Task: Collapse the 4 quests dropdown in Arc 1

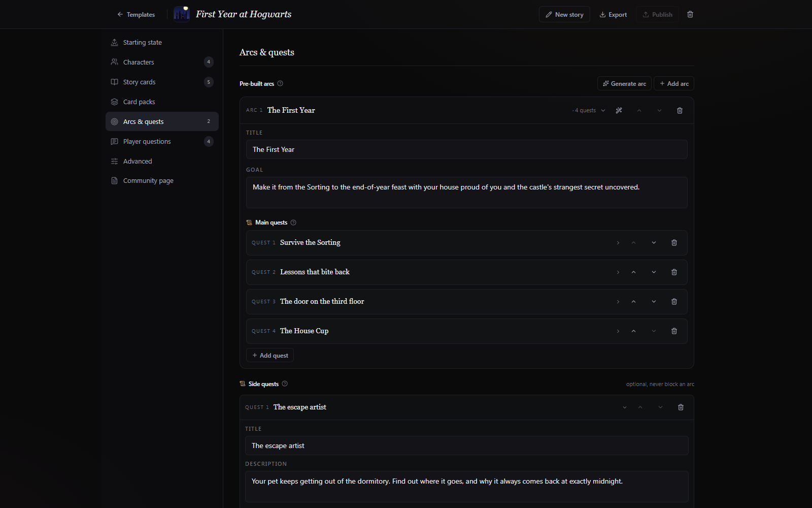Action: point(589,110)
